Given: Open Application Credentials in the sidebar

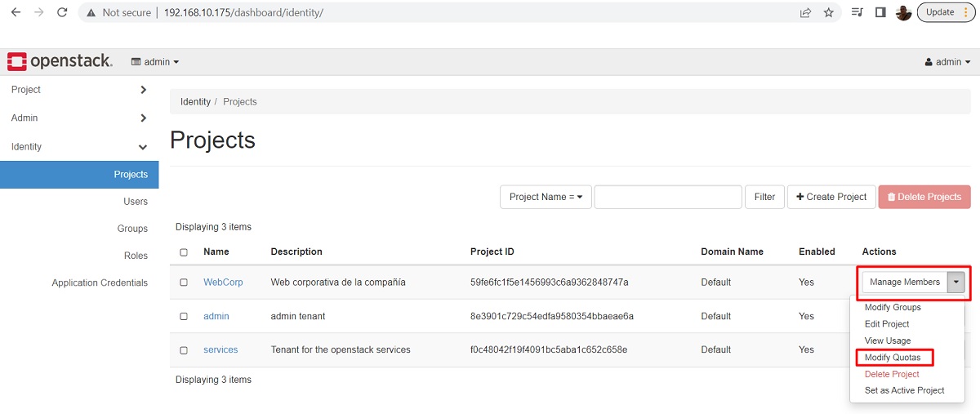Looking at the screenshot, I should [x=100, y=283].
